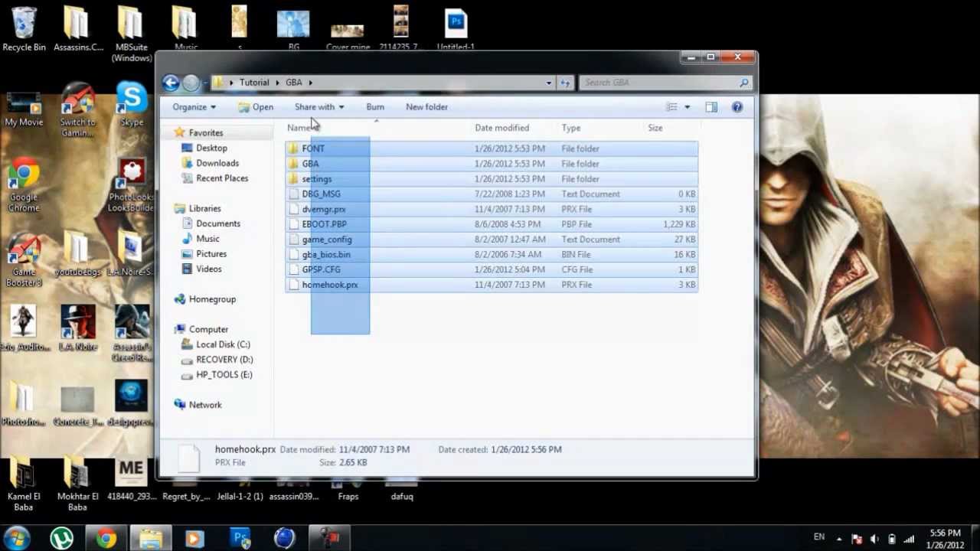Click the Windows Start orb
The height and width of the screenshot is (551, 980).
pos(18,538)
